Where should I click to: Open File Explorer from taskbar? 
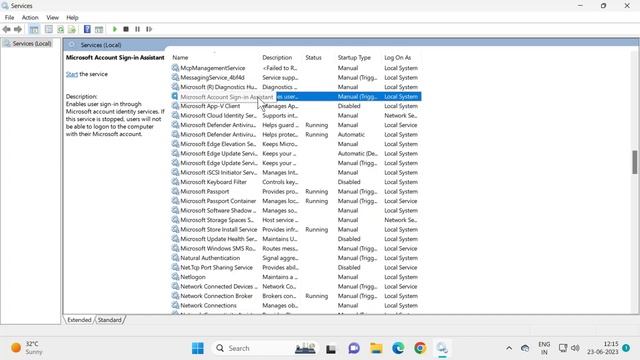376,348
